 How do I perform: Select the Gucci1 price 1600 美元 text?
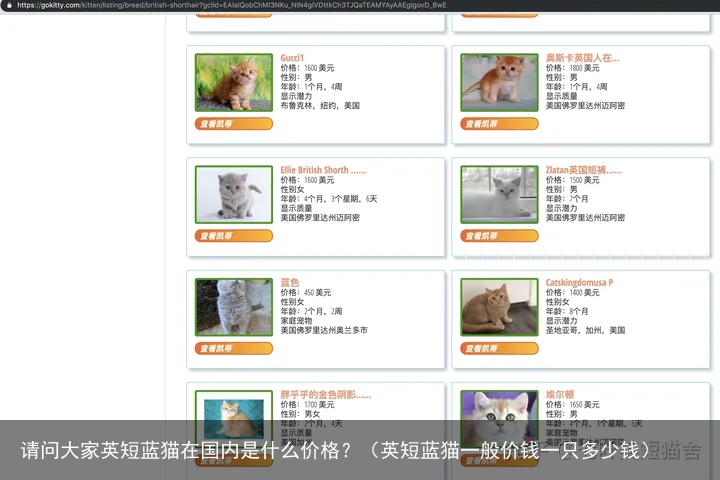pyautogui.click(x=319, y=68)
